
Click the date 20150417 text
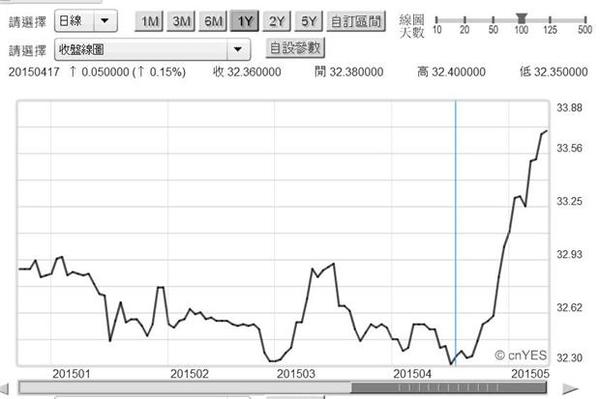pos(34,72)
